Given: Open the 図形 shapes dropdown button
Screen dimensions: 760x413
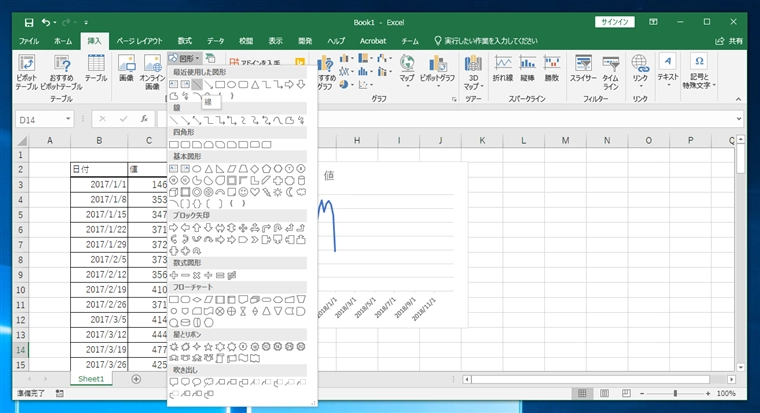Looking at the screenshot, I should point(185,59).
